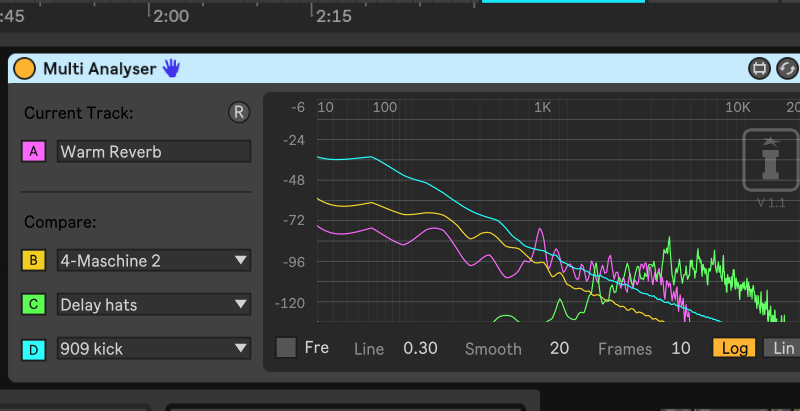The height and width of the screenshot is (411, 800).
Task: Switch to Lin scale mode
Action: (782, 348)
